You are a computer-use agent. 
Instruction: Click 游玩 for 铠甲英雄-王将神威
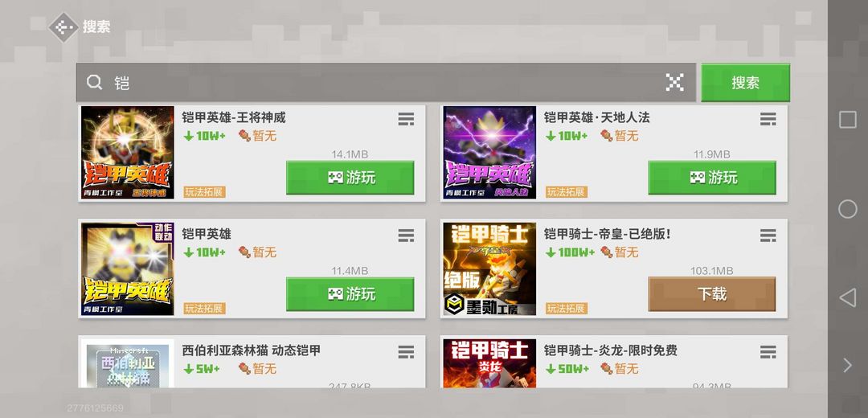pyautogui.click(x=350, y=178)
